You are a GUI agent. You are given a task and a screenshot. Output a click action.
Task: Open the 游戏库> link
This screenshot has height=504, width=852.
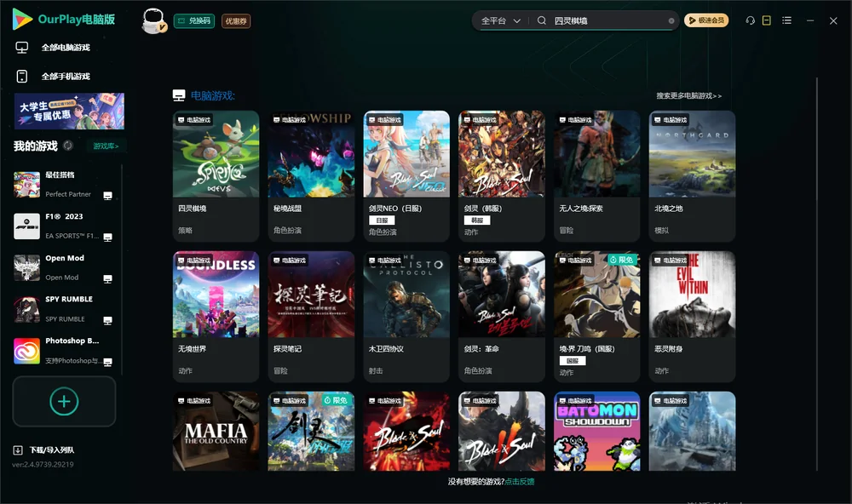106,146
